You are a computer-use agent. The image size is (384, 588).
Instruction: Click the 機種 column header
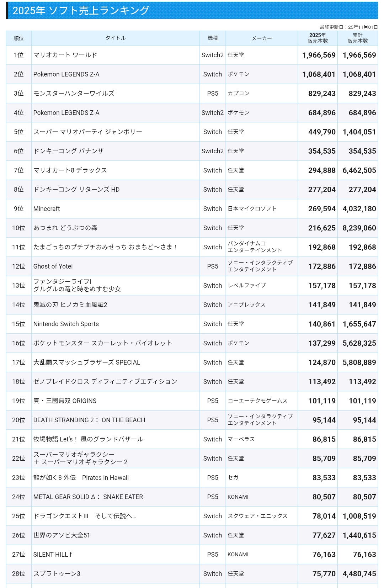tap(213, 38)
